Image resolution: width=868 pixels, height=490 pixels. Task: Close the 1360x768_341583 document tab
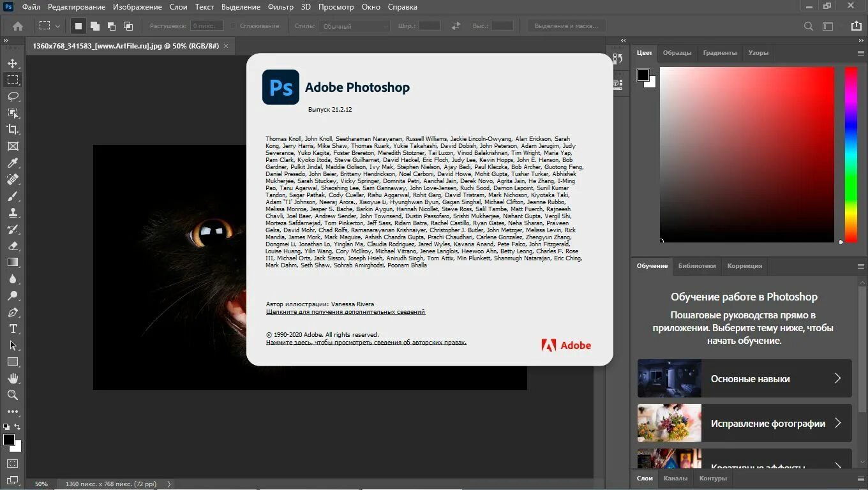pos(227,46)
